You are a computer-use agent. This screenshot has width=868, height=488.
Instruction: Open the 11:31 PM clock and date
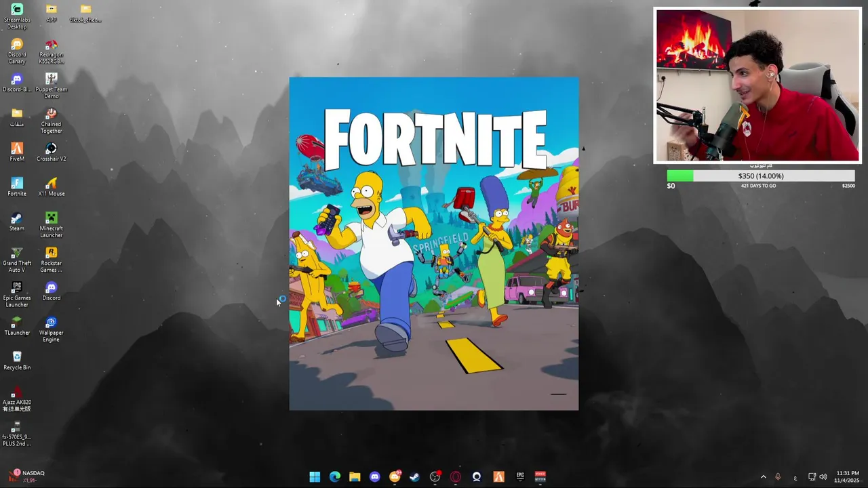(x=848, y=476)
